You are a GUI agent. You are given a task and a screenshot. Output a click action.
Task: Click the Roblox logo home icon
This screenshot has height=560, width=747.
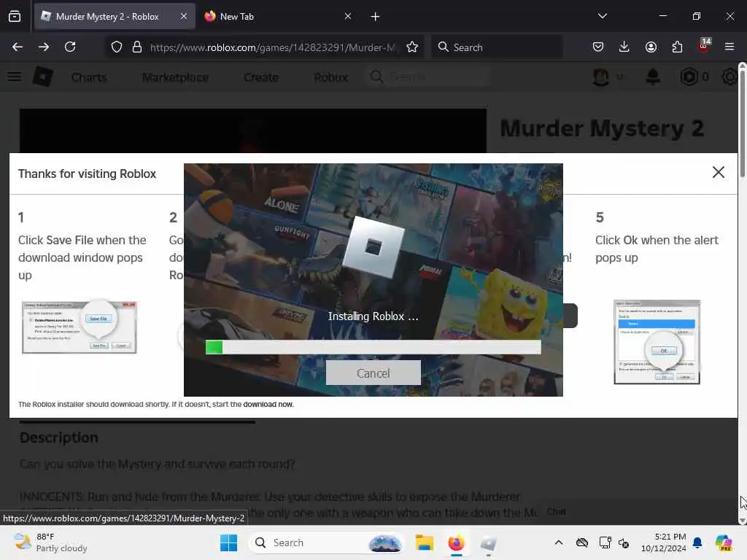point(42,77)
